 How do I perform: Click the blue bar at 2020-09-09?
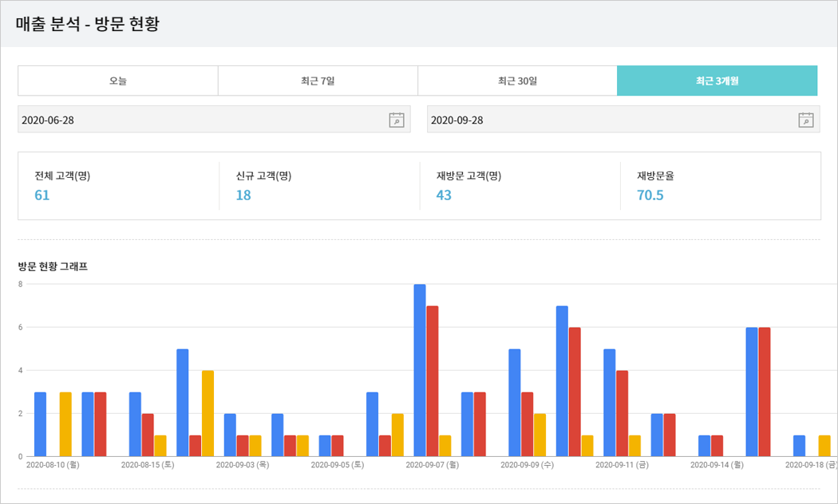click(x=515, y=403)
